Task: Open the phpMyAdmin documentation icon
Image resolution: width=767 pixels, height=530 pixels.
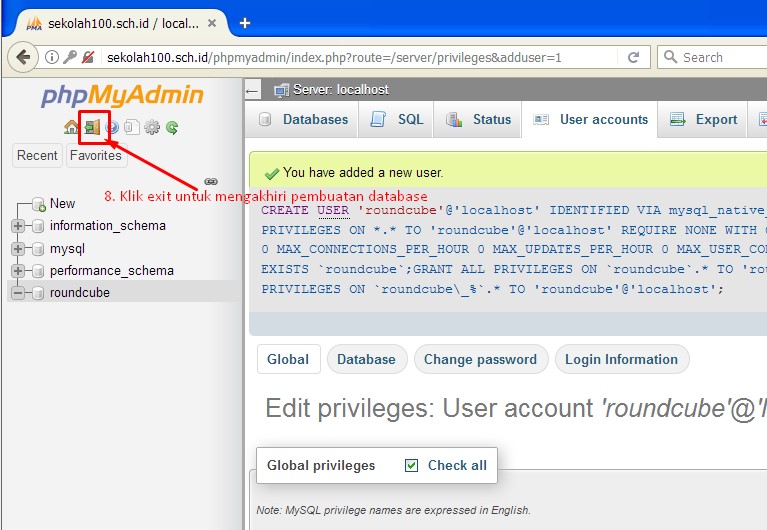Action: click(x=112, y=127)
